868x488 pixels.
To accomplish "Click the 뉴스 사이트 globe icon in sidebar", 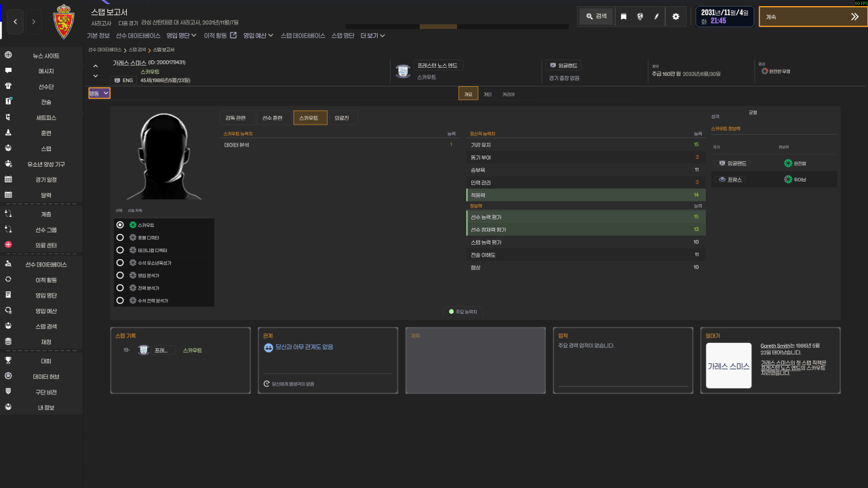I will coord(8,56).
